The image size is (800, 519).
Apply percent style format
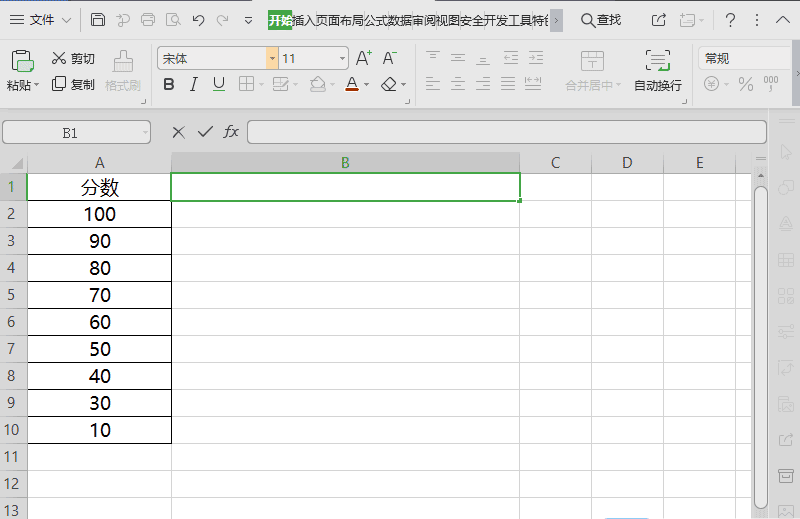(x=745, y=84)
